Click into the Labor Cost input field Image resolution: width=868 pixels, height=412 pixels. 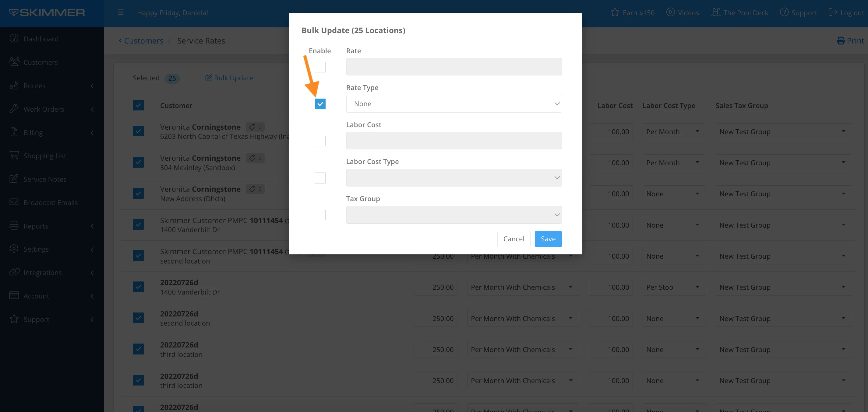(x=453, y=141)
